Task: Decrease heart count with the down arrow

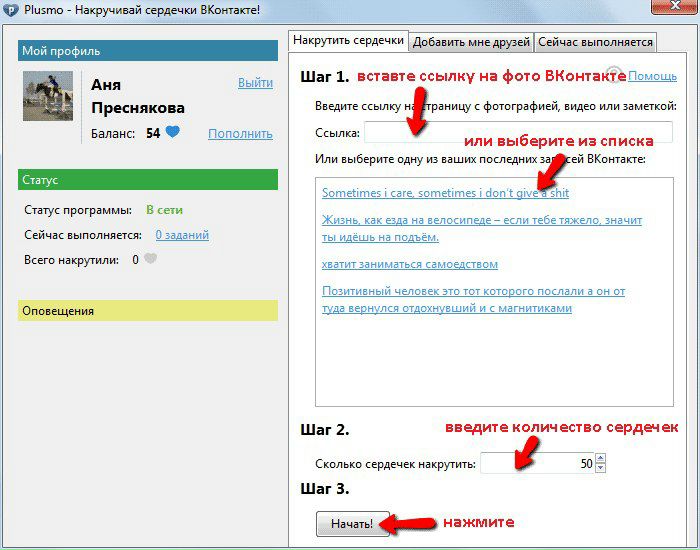Action: point(600,468)
